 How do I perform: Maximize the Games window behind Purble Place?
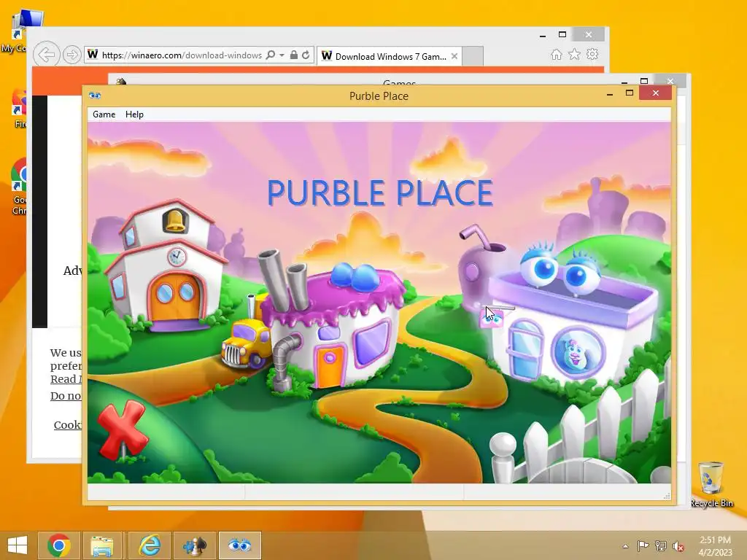point(644,81)
